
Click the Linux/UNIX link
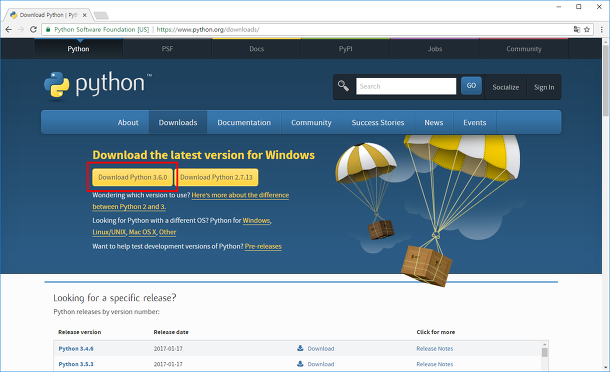(109, 232)
